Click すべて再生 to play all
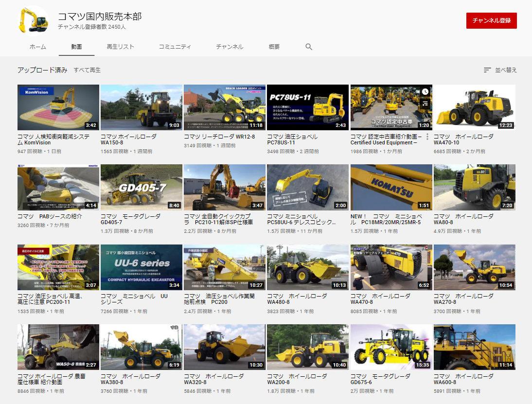Viewport: 532px width, 404px height. coord(87,70)
